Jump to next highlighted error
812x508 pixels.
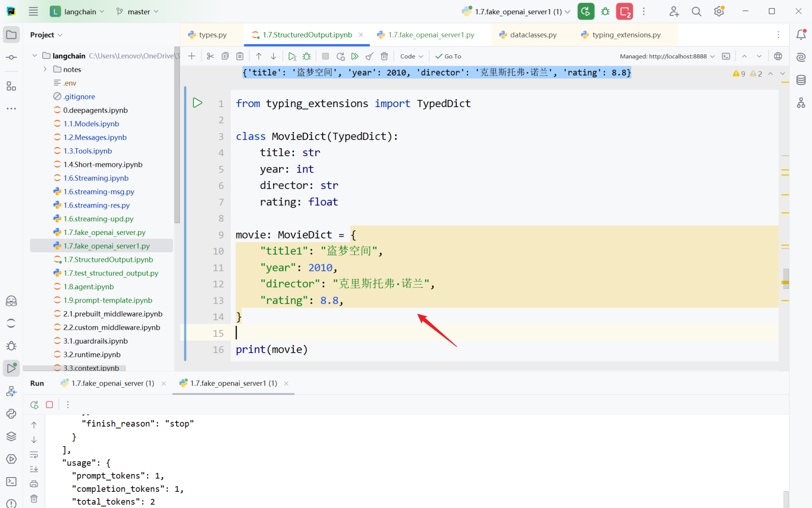783,74
